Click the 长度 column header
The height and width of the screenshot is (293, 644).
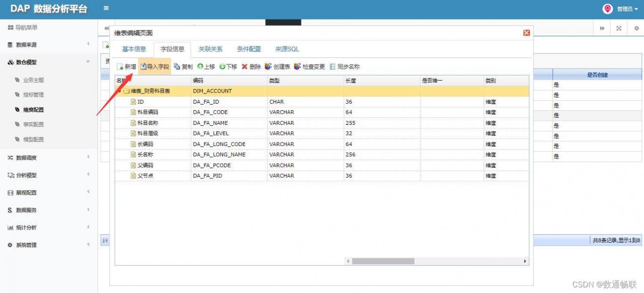coord(382,81)
